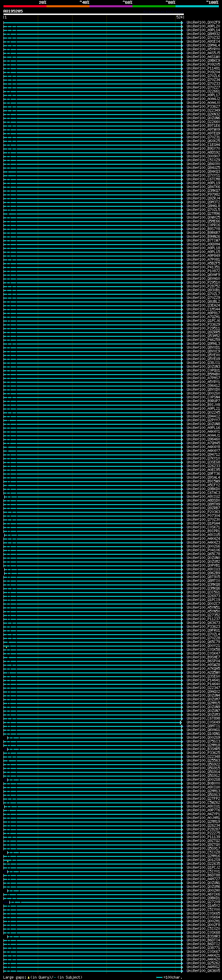Open hit UniRef100_A7QH45
This screenshot has height=980, width=222.
[x=203, y=443]
